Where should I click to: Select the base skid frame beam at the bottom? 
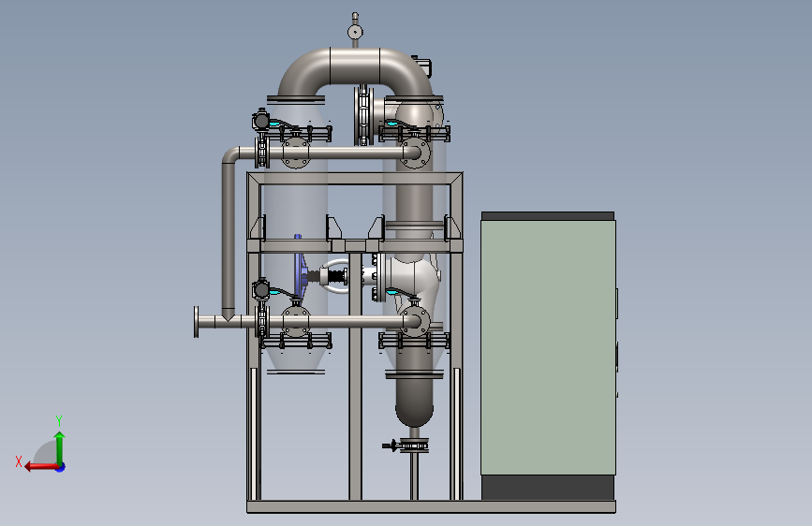431,507
